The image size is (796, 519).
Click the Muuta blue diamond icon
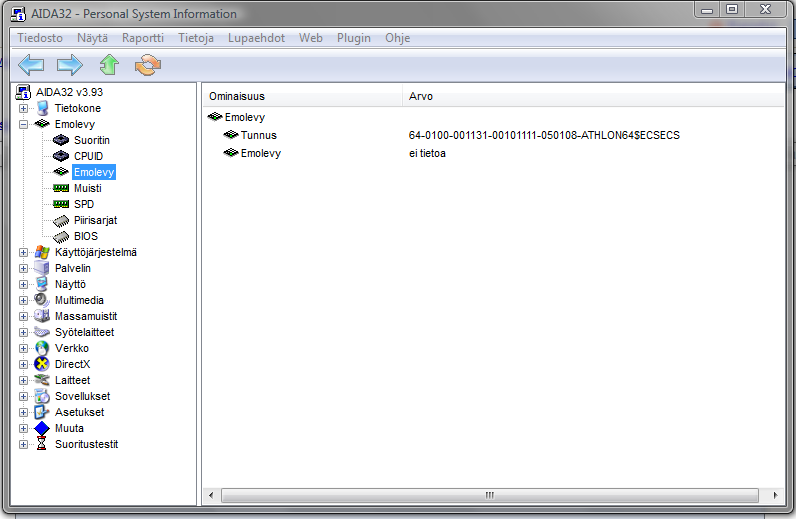[42, 428]
